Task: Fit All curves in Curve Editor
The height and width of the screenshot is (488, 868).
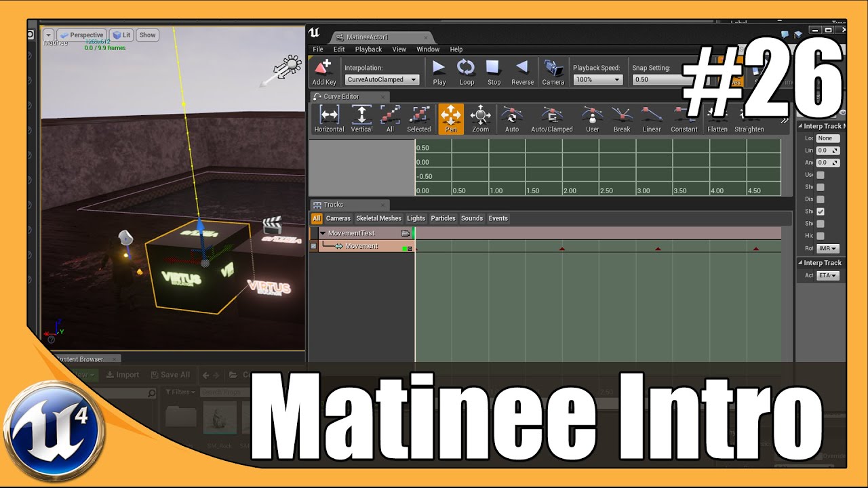Action: click(390, 119)
